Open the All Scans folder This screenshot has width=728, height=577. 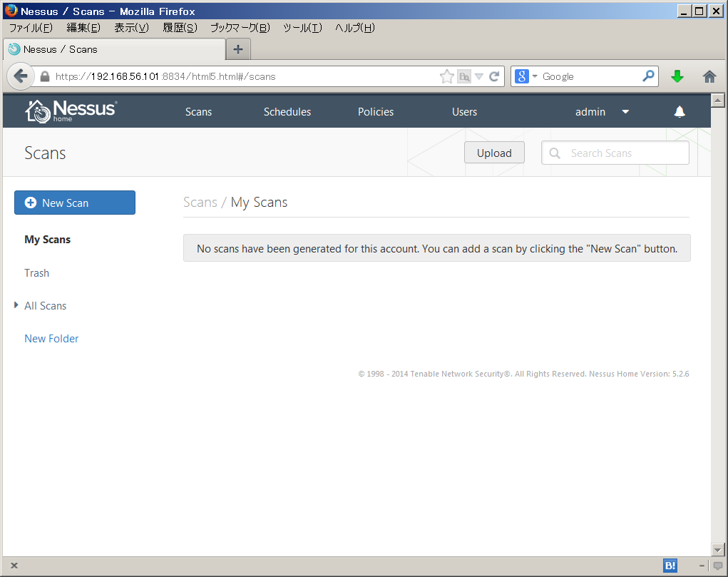click(46, 306)
